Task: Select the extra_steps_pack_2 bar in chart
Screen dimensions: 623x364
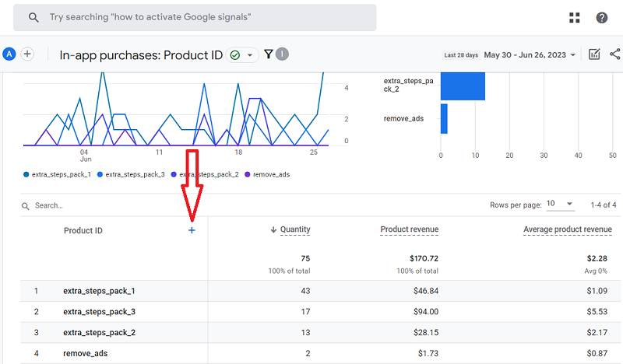Action: [463, 86]
